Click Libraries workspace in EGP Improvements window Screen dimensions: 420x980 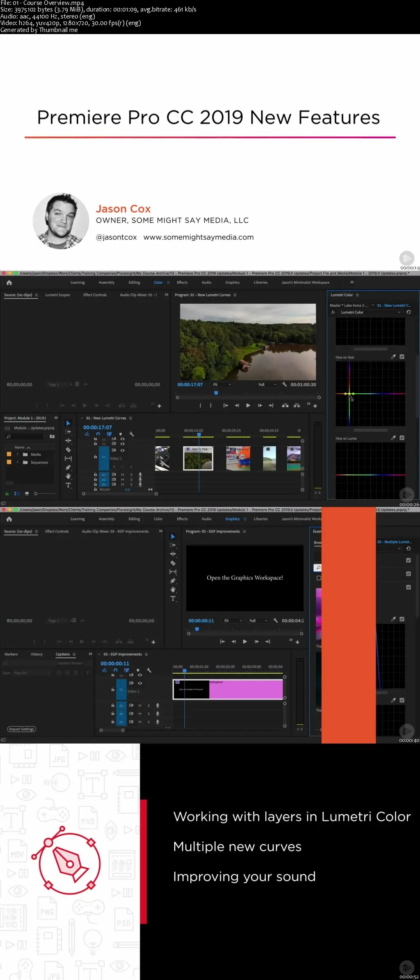[260, 519]
